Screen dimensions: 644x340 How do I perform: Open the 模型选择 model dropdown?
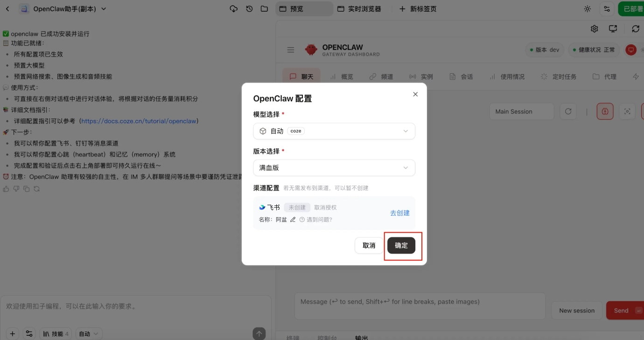point(334,131)
